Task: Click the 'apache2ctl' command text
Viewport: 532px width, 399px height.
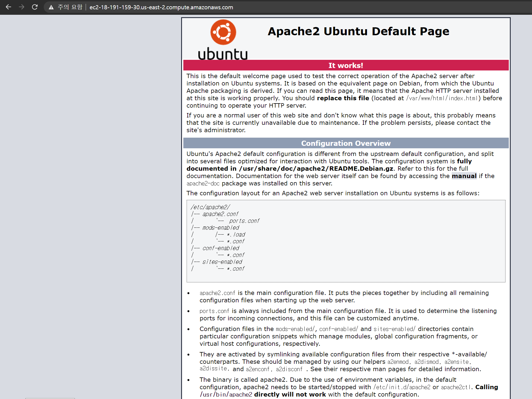Action: pyautogui.click(x=456, y=387)
